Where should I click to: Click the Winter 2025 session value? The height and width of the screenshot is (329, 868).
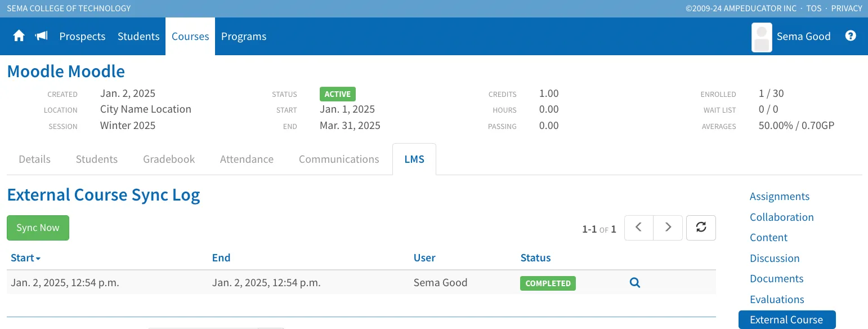[x=128, y=126]
